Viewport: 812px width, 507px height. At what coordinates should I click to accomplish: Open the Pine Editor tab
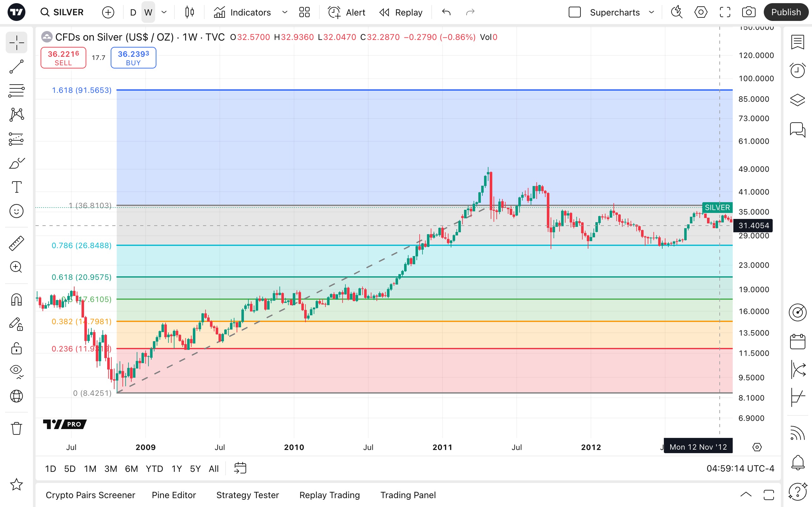[174, 495]
